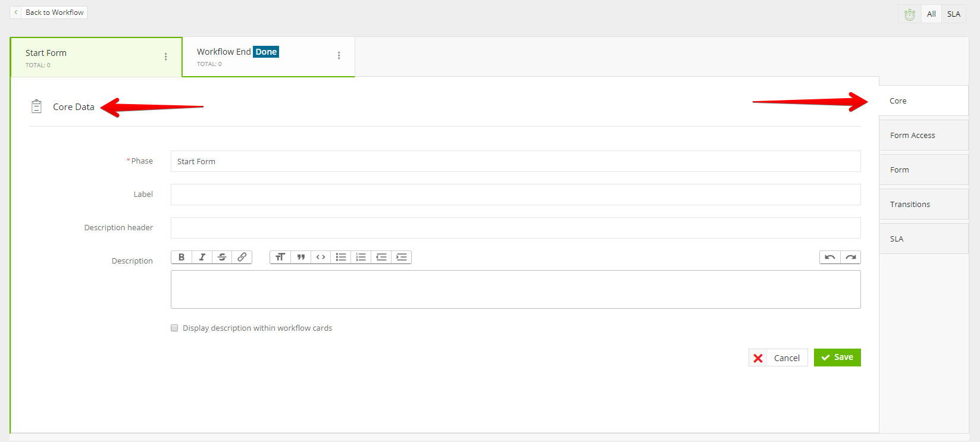980x442 pixels.
Task: Create a bulleted list
Action: click(x=341, y=257)
